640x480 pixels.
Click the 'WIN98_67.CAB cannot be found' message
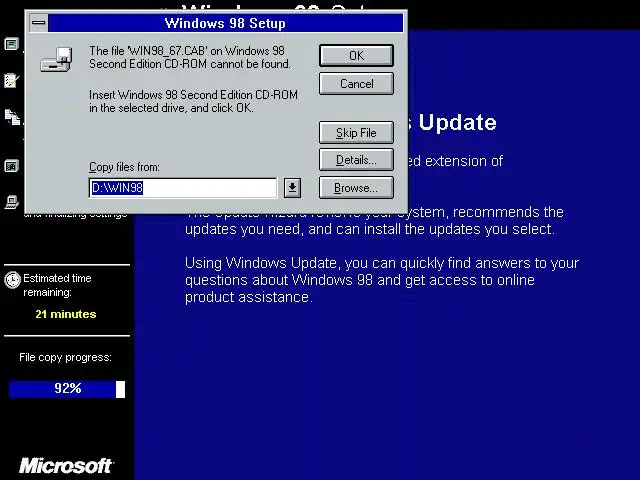190,58
